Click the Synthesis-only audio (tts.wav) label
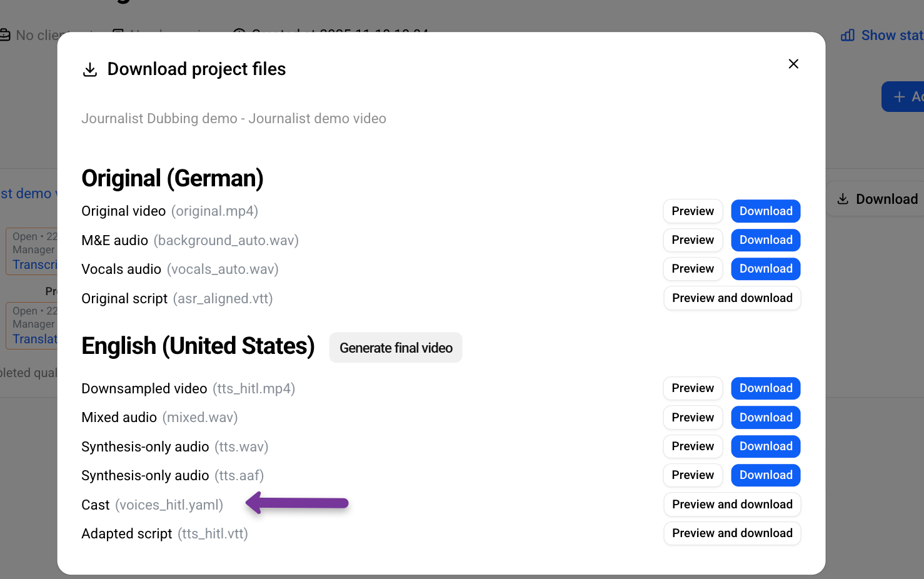924x579 pixels. [175, 447]
